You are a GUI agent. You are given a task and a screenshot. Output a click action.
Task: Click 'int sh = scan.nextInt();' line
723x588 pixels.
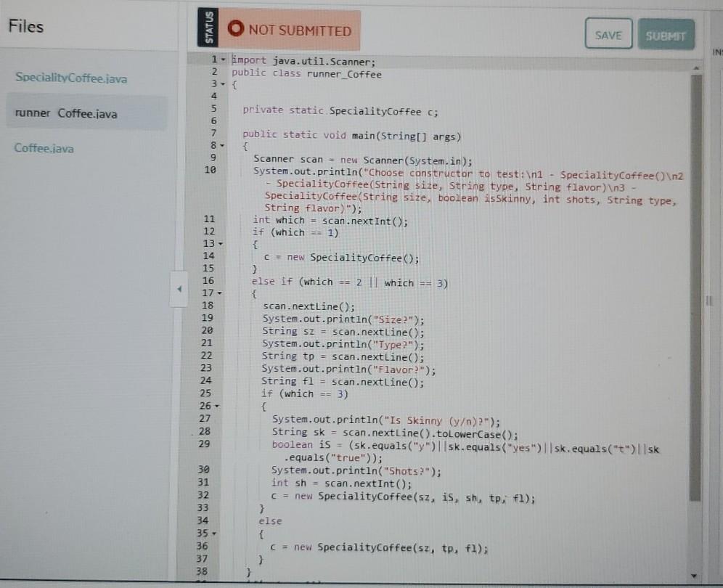(x=341, y=483)
